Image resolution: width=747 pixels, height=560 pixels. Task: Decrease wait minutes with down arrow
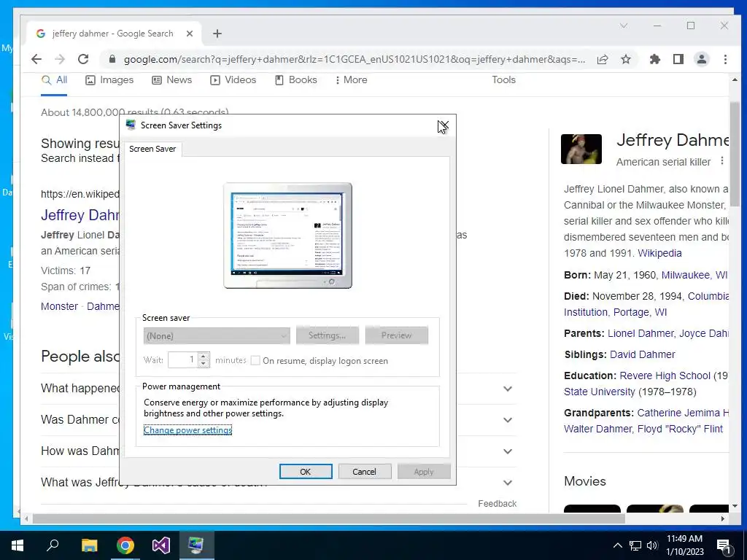[x=204, y=365]
